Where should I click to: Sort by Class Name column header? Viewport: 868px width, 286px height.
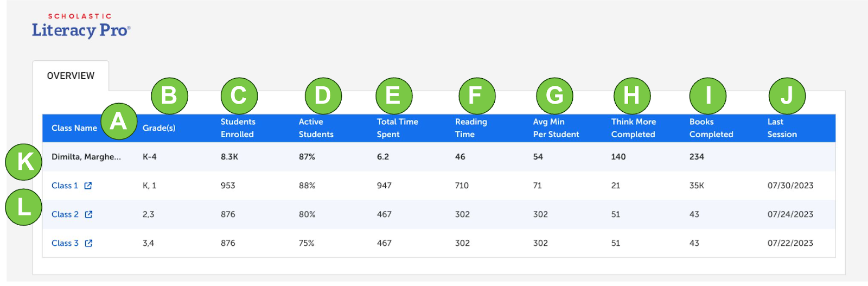[x=74, y=128]
